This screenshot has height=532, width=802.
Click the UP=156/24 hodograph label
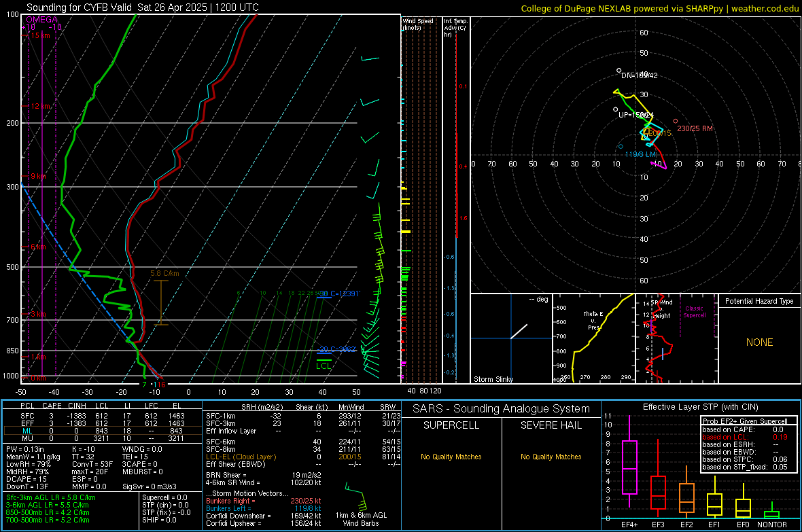click(635, 115)
